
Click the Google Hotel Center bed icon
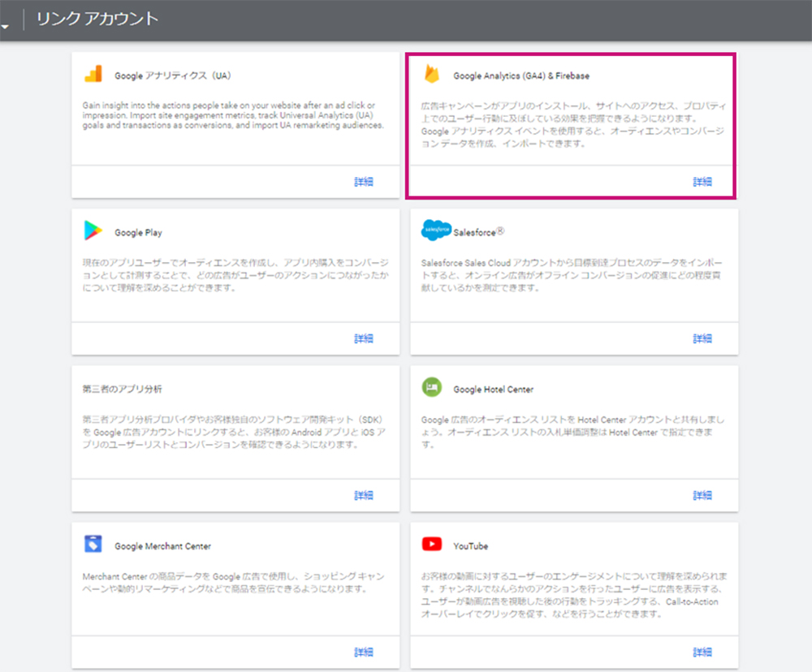(x=432, y=387)
